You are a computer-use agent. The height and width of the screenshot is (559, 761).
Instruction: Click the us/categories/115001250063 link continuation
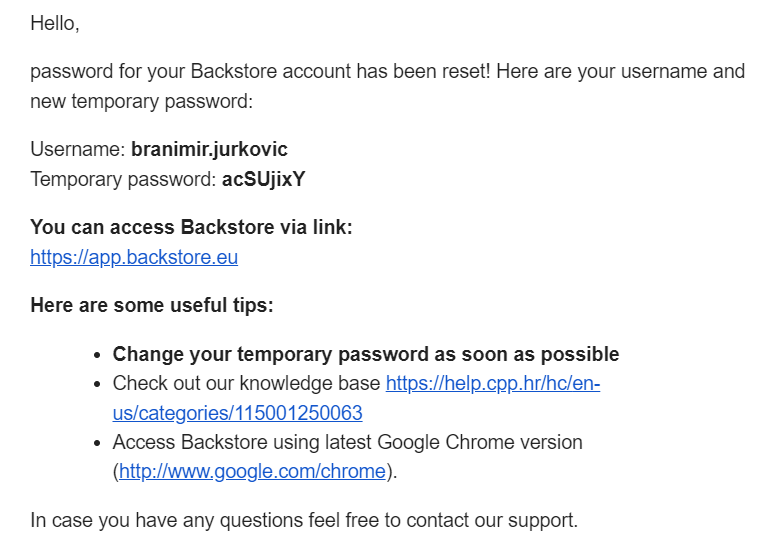click(237, 413)
